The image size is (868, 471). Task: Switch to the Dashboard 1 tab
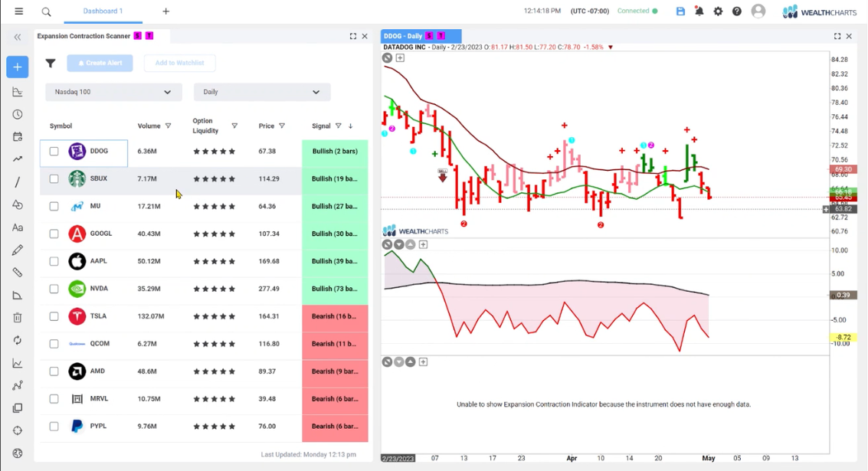103,11
